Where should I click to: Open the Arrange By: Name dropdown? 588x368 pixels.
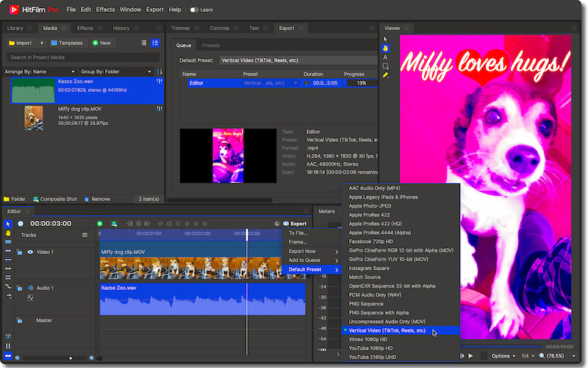40,71
